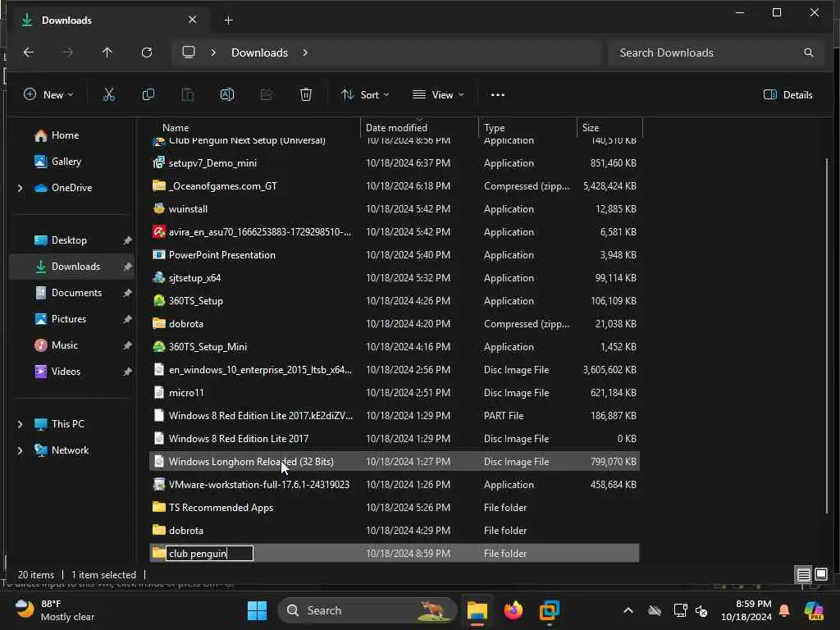Viewport: 840px width, 630px height.
Task: Refresh the Downloads folder view
Action: 147,52
